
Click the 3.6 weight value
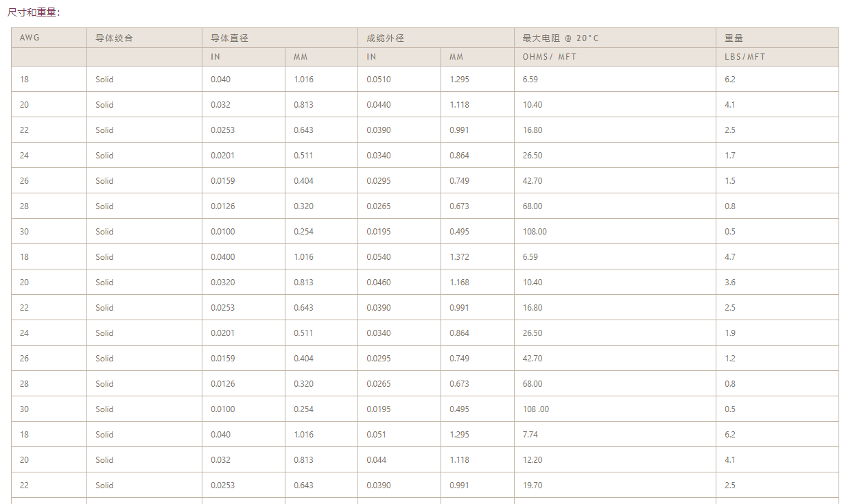pyautogui.click(x=730, y=283)
